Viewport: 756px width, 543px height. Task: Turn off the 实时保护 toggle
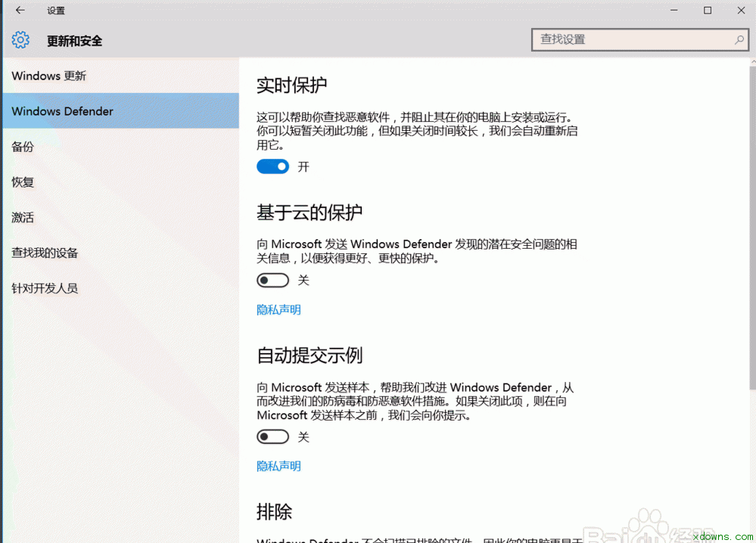click(273, 166)
